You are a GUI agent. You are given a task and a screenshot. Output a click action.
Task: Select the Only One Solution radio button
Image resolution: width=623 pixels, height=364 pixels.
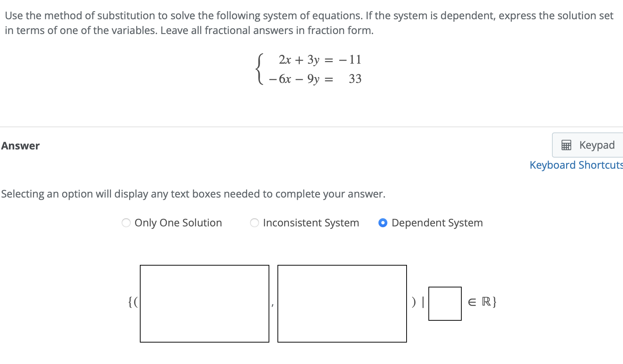[126, 223]
